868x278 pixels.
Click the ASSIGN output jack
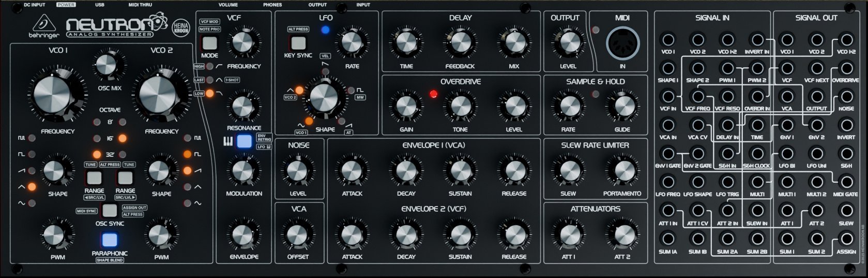pyautogui.click(x=846, y=239)
